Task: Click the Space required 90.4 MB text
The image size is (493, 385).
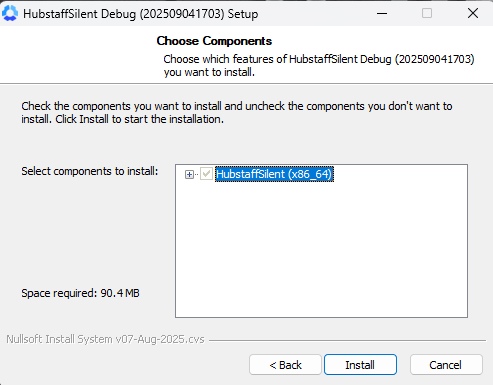Action: [80, 293]
